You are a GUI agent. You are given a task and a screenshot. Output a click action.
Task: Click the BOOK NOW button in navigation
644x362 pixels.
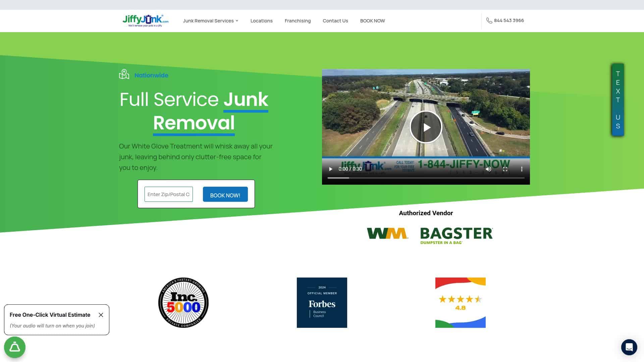(372, 21)
